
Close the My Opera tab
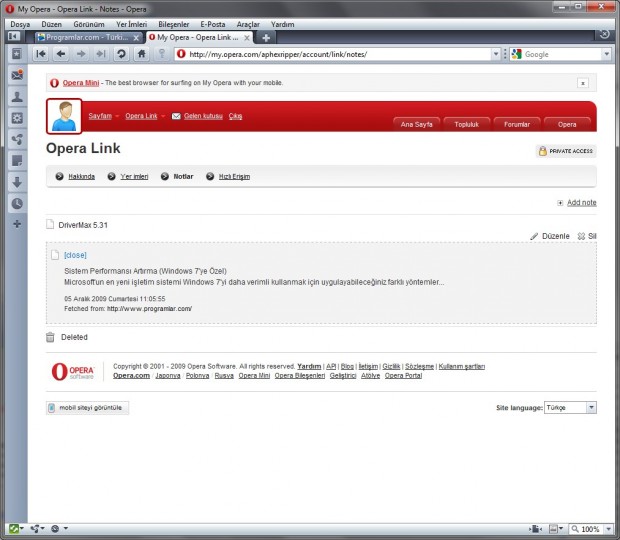tap(247, 38)
